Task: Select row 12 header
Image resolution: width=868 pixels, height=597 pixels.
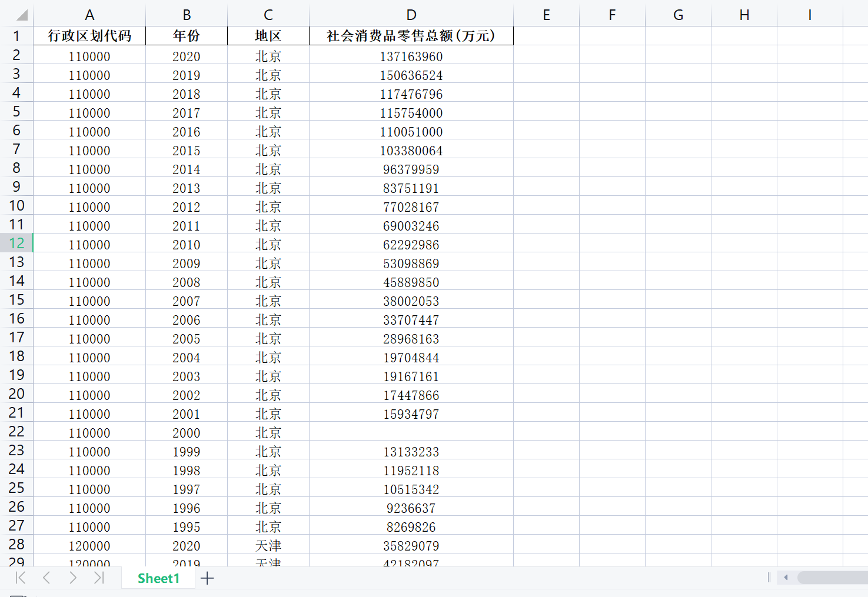Action: [x=16, y=243]
